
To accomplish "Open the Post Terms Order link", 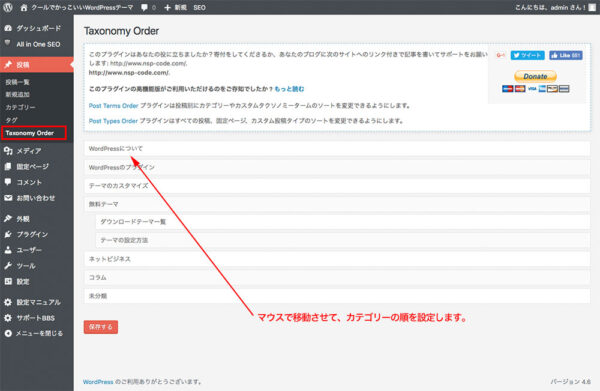I will (113, 106).
